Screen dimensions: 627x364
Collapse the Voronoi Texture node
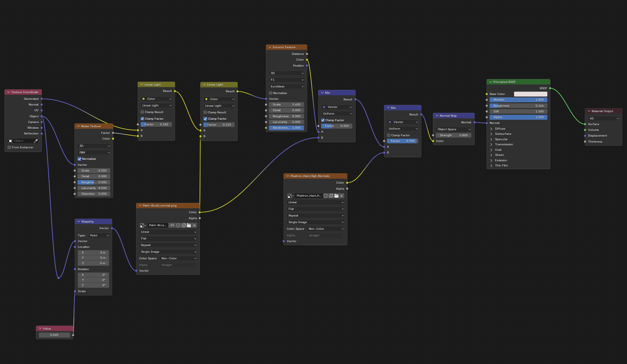tap(270, 47)
